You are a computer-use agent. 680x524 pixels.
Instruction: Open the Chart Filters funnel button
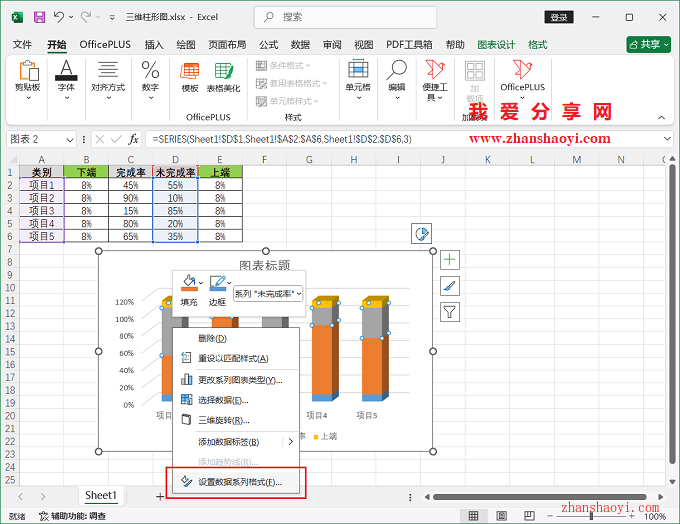pyautogui.click(x=450, y=312)
